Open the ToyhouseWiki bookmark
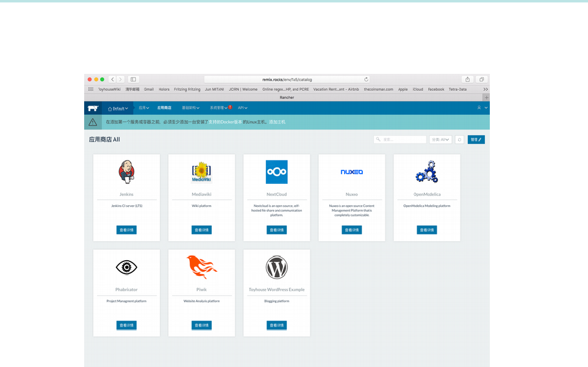Screen dimensions: 588x367 coord(109,89)
